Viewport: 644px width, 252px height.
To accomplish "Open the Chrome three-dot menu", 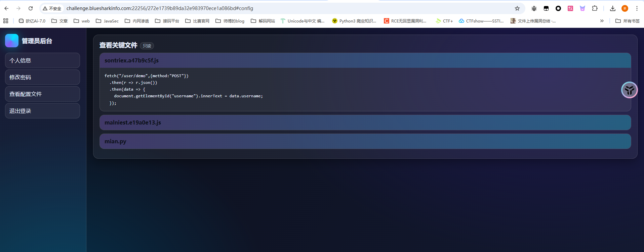I will coord(637,8).
